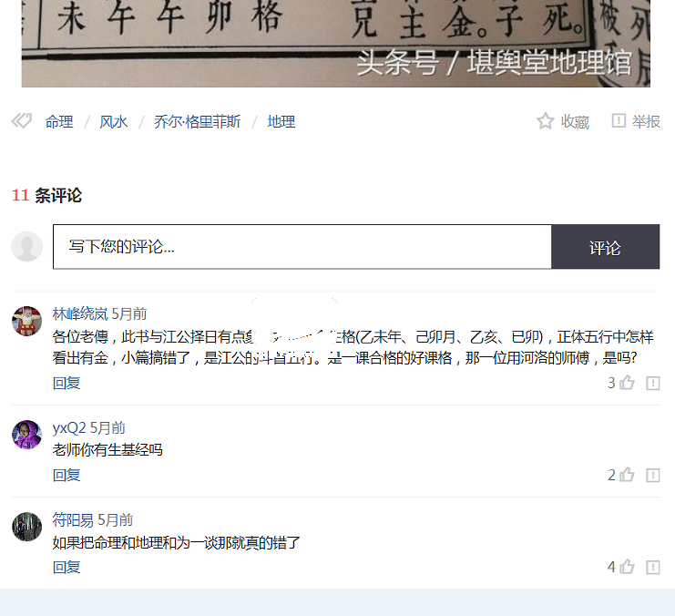
Task: Open yxQ2's avatar
Action: point(26,435)
